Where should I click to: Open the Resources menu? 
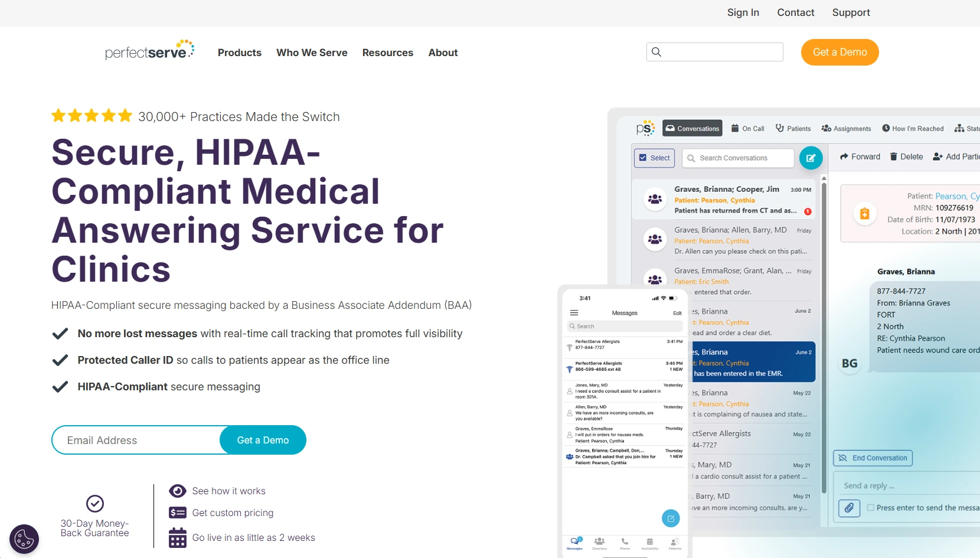click(388, 53)
